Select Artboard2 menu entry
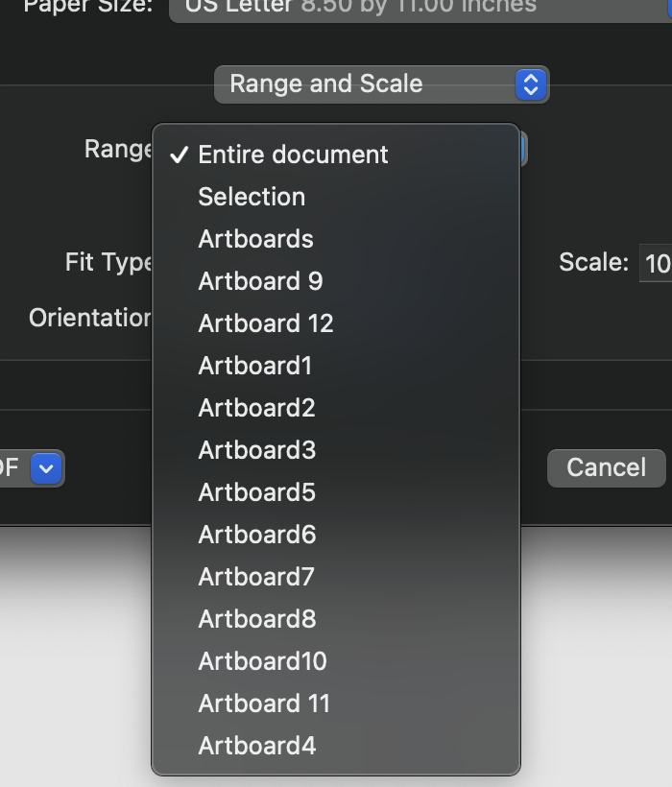 tap(335, 408)
